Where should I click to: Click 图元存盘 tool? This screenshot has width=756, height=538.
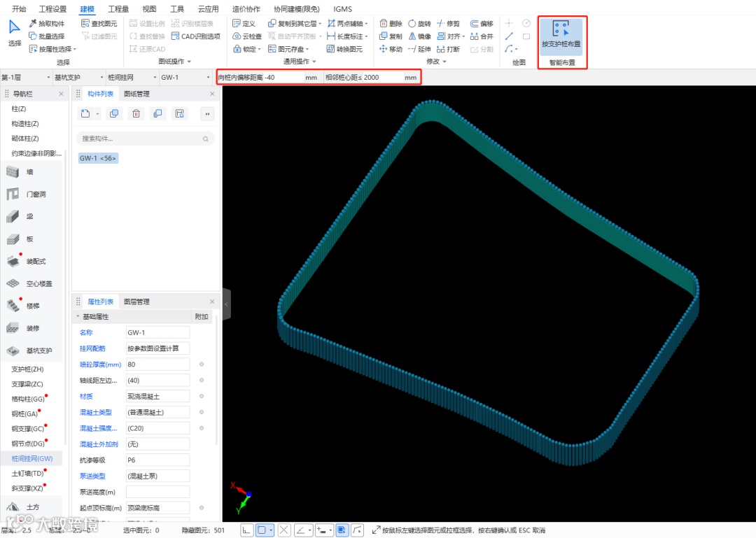pos(288,49)
